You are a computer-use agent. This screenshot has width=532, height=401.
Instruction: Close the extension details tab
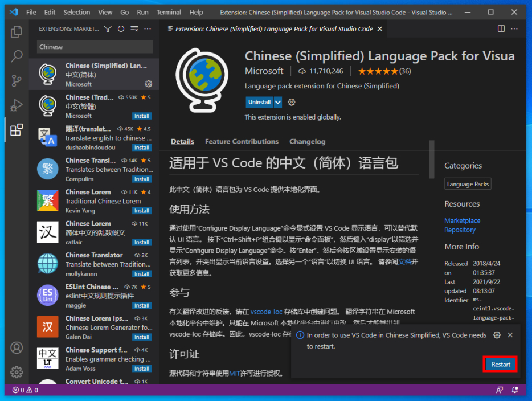(380, 29)
